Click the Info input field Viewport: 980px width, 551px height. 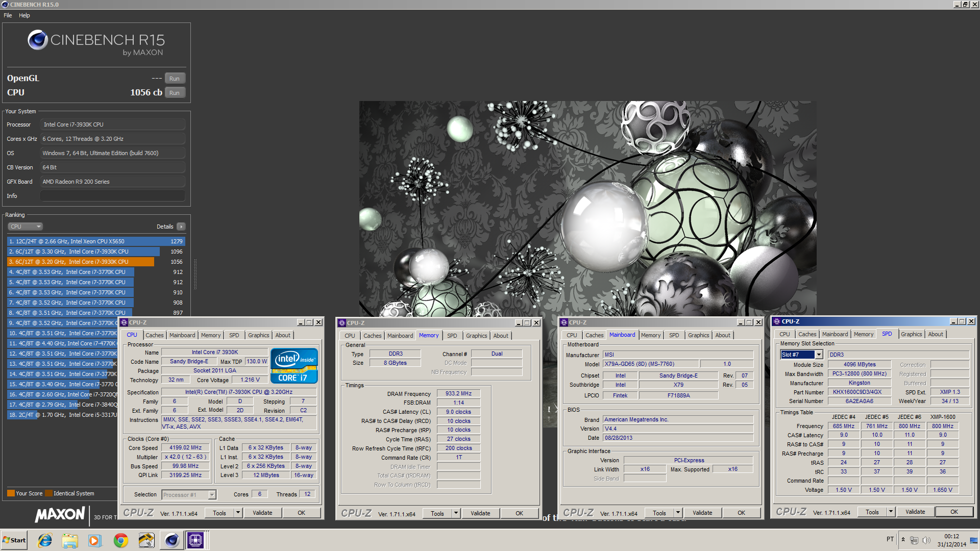point(113,196)
